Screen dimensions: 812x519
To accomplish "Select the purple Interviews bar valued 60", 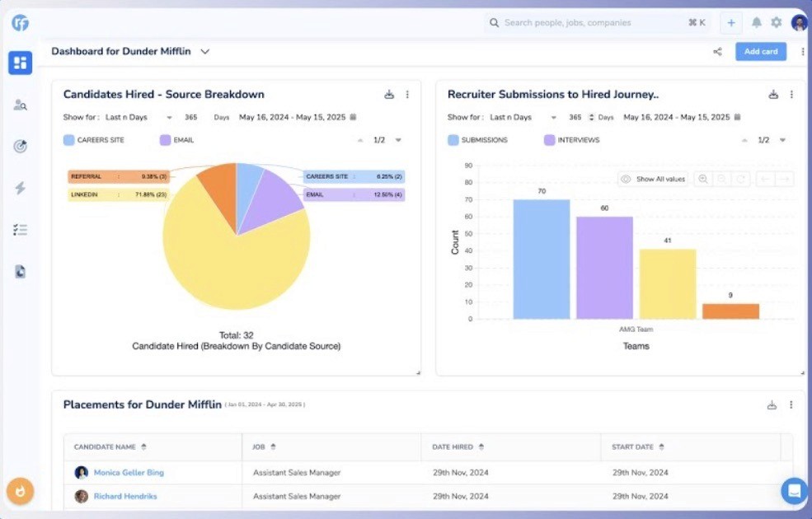I will [x=604, y=268].
